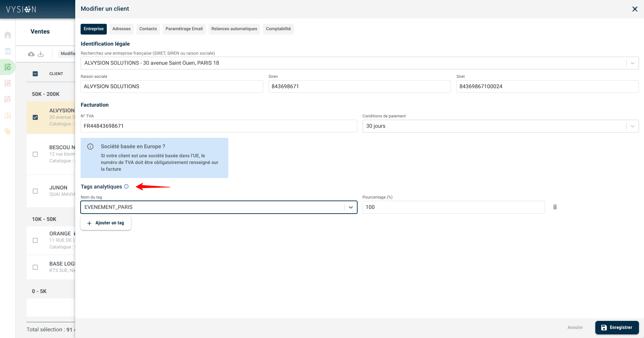Open the Relances automatiques tab
The height and width of the screenshot is (338, 644).
[234, 29]
